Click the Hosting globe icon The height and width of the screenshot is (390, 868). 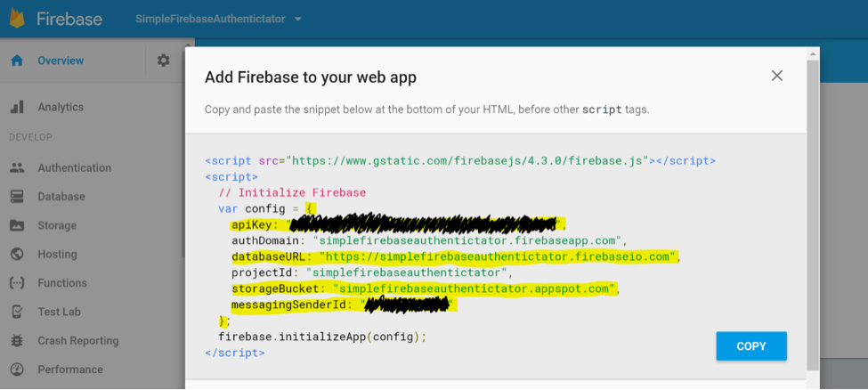17,254
